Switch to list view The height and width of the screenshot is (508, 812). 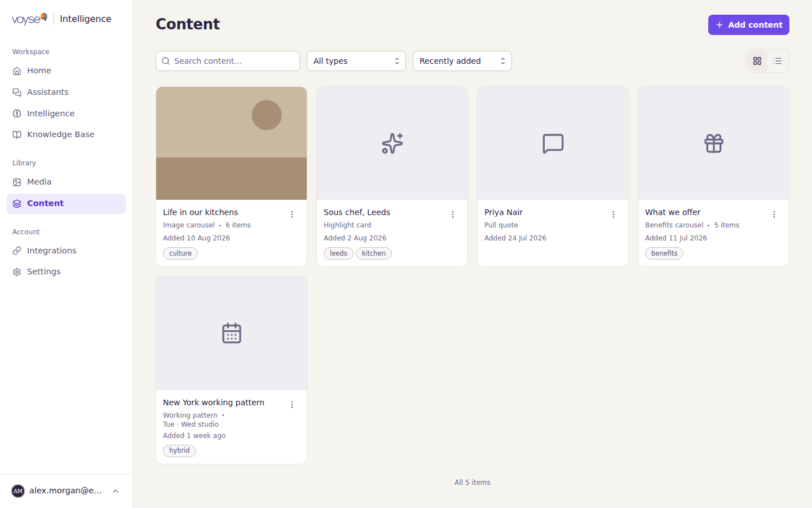(x=778, y=61)
